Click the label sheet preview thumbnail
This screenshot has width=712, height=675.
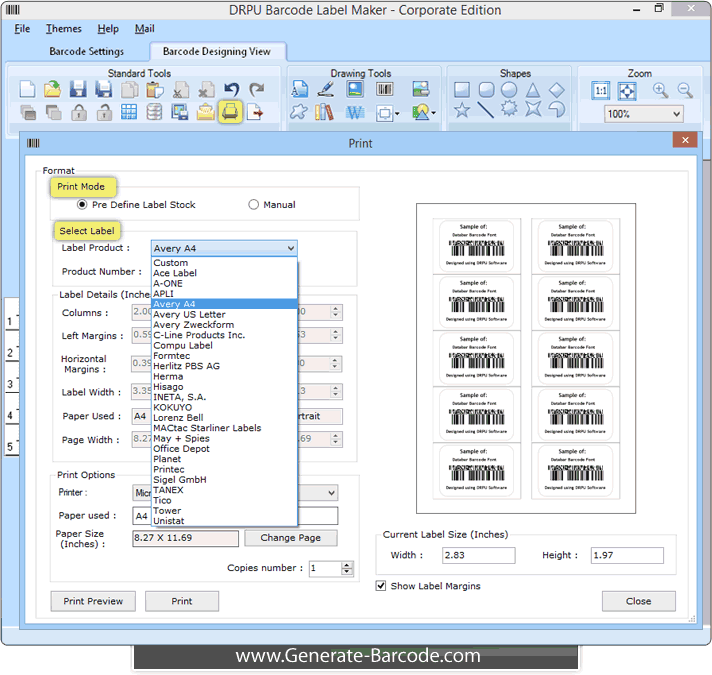tap(526, 359)
